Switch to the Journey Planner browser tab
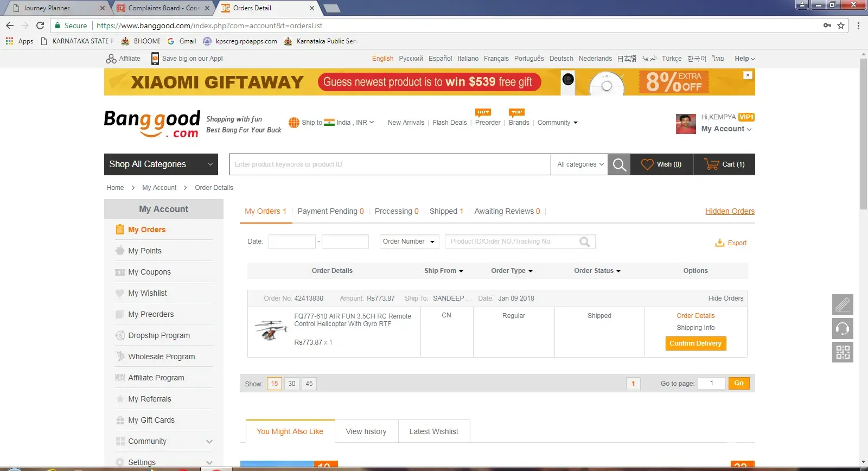Screen dimensions: 868x471 tap(56, 8)
